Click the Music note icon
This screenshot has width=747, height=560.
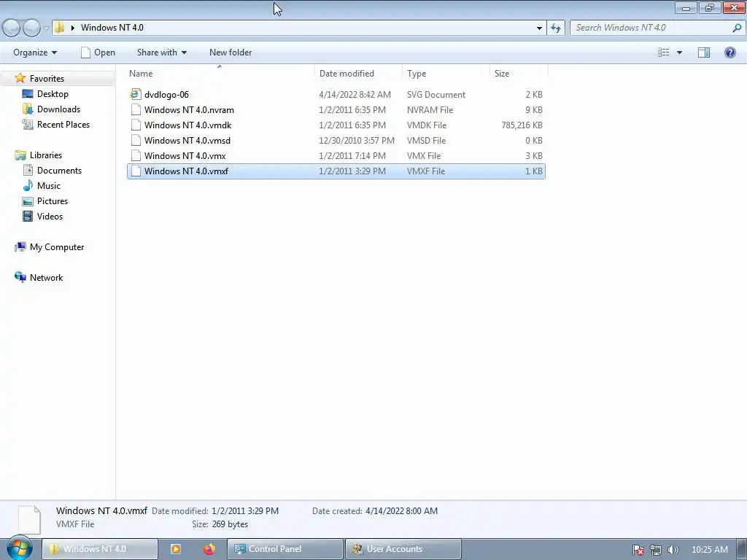coord(28,185)
